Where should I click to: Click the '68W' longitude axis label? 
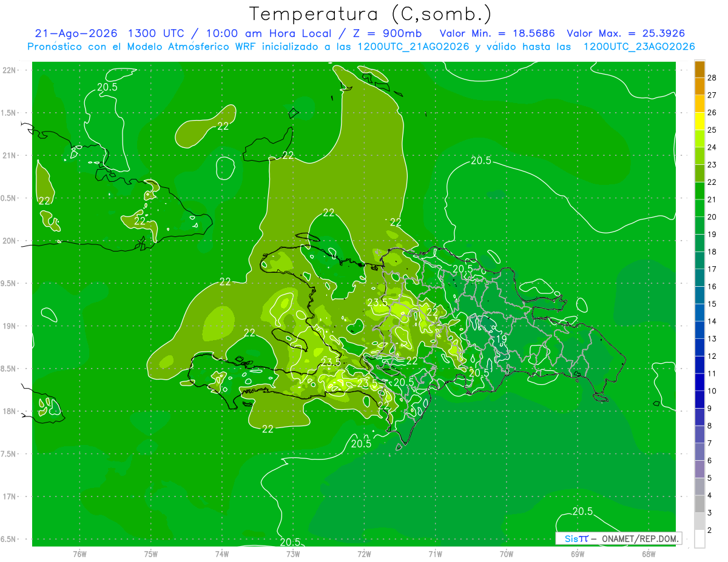649,554
